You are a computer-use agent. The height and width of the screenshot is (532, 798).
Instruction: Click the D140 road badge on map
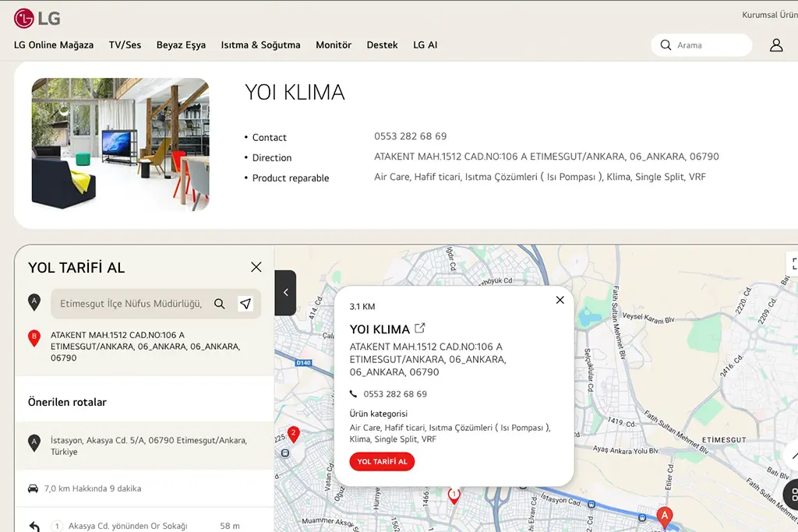coord(303,363)
